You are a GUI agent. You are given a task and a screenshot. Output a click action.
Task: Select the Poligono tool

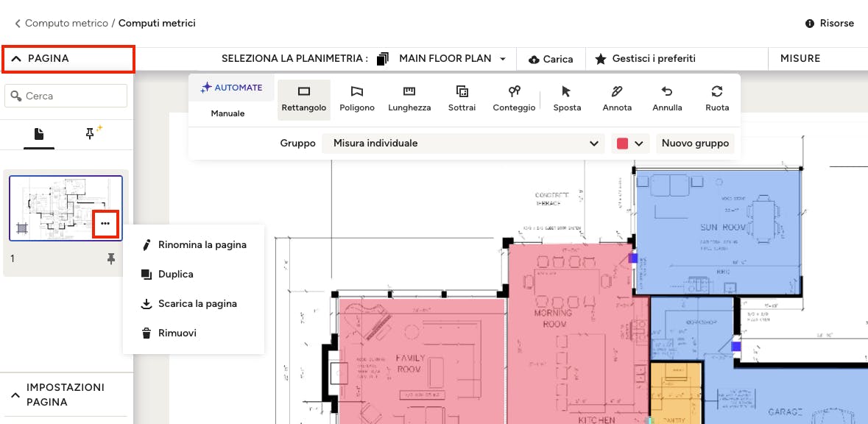pyautogui.click(x=357, y=99)
